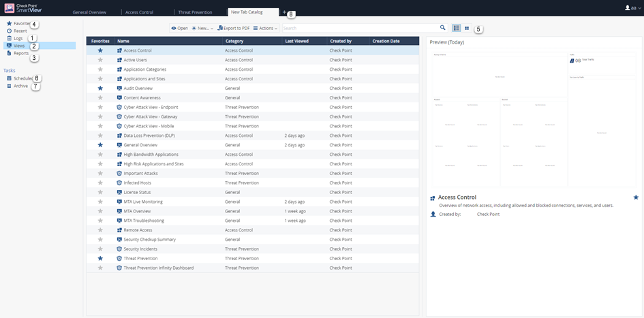Viewport: 644px width, 318px height.
Task: Switch to grid thumbnail layout
Action: [467, 28]
